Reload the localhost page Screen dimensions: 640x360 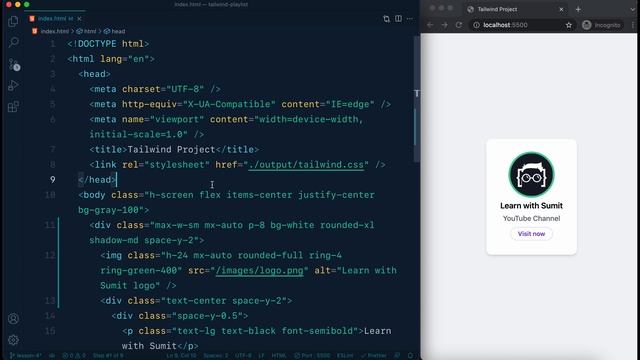click(x=459, y=25)
